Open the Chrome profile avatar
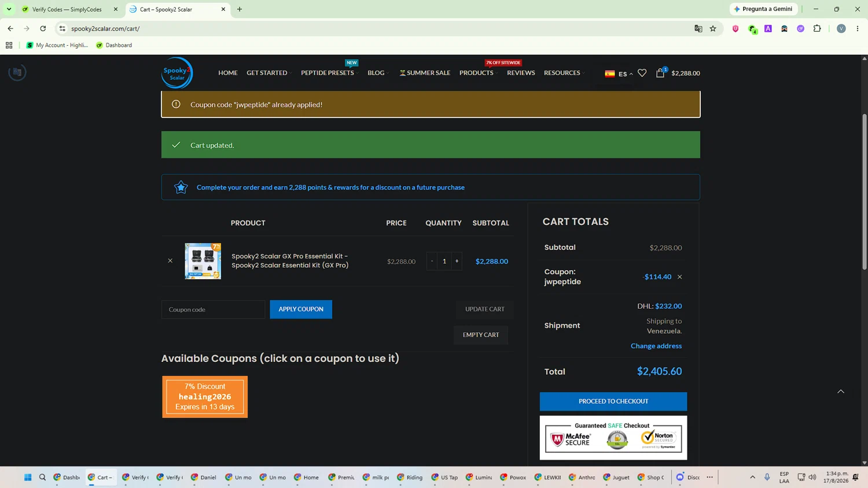 click(841, 28)
